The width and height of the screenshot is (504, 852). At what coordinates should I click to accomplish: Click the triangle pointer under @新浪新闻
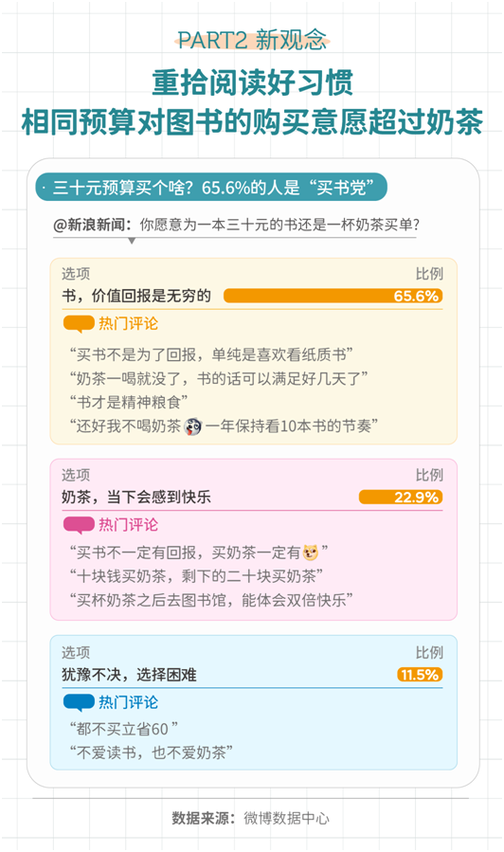[x=132, y=241]
